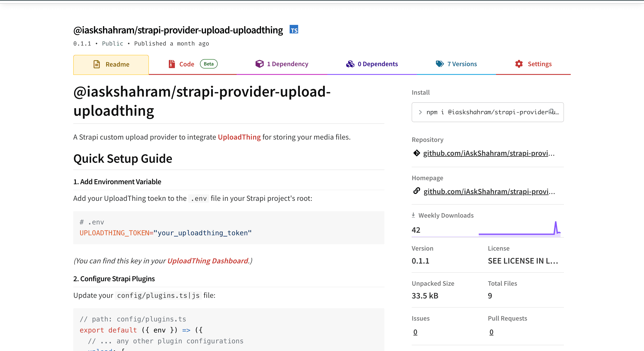Image resolution: width=644 pixels, height=351 pixels.
Task: Click the 'Published a month ago' text
Action: (171, 44)
